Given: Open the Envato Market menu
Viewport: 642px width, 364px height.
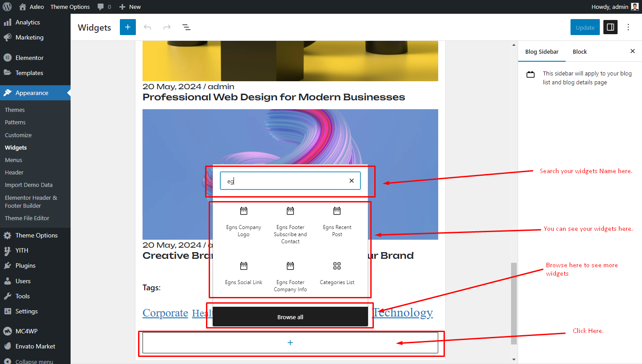Looking at the screenshot, I should coord(35,346).
